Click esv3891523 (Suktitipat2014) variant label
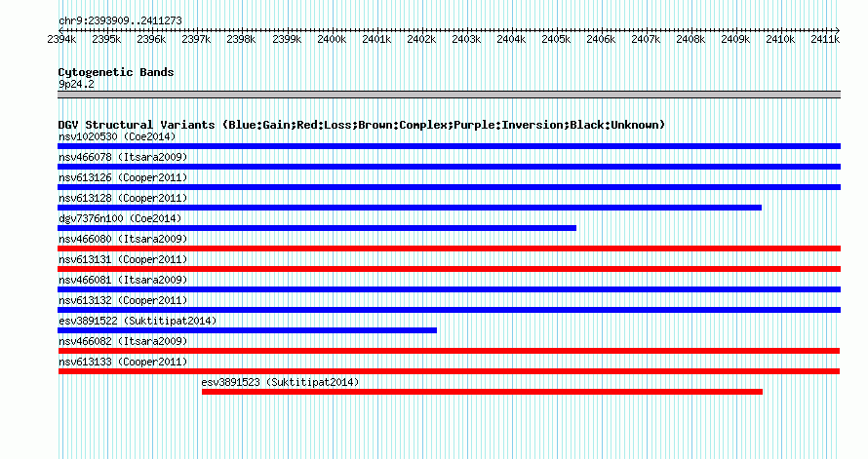 click(280, 382)
